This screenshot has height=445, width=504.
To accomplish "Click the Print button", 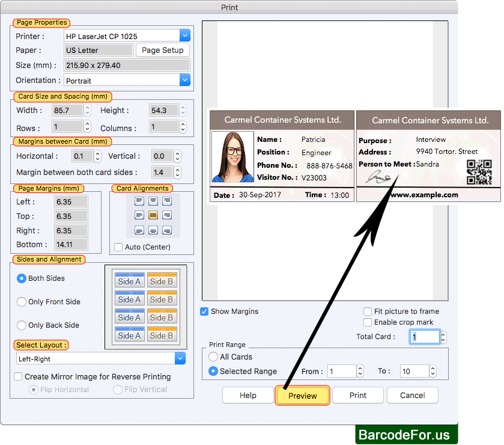I will (357, 395).
